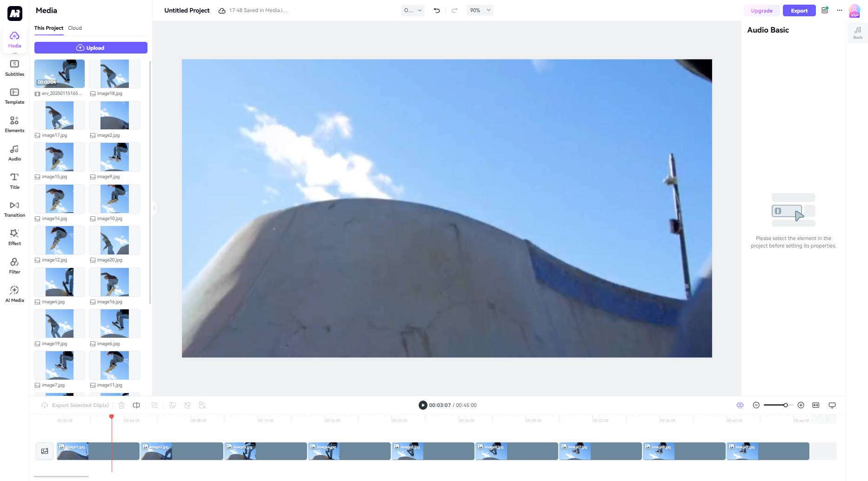Image resolution: width=868 pixels, height=481 pixels.
Task: Open the Subtitles panel
Action: coord(14,68)
